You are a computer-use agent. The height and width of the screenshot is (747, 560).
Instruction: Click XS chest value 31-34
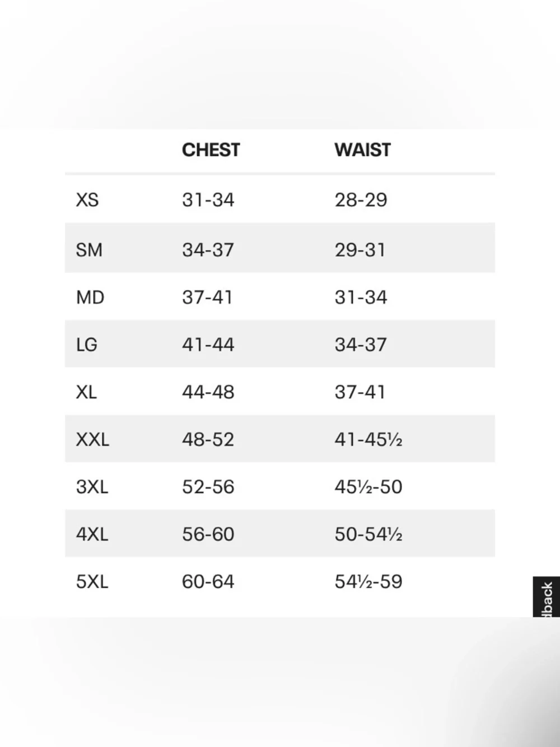208,200
